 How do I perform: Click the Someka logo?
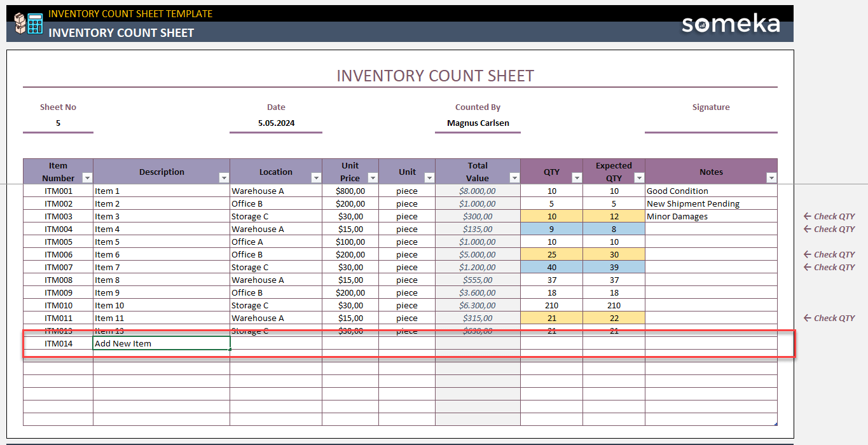coord(730,24)
